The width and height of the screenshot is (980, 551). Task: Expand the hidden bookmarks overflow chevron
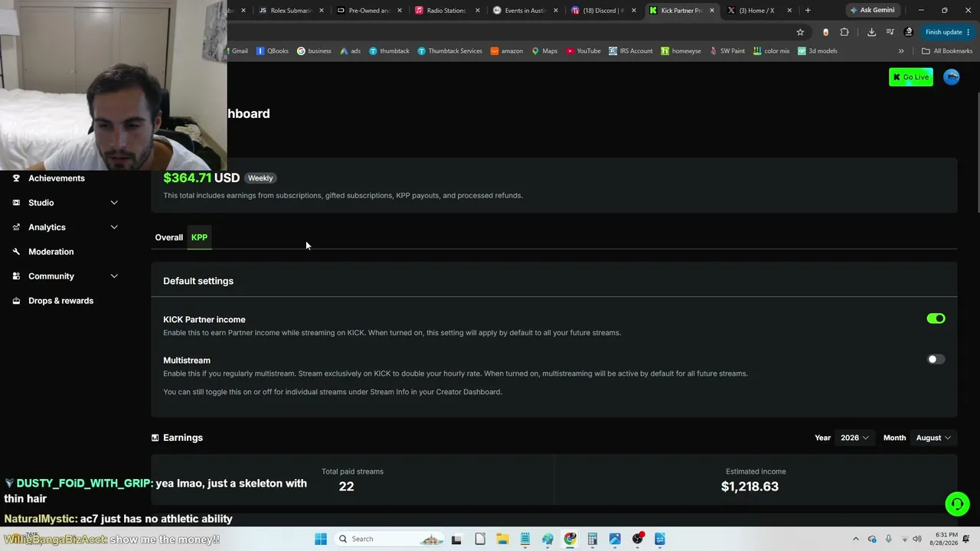coord(901,51)
